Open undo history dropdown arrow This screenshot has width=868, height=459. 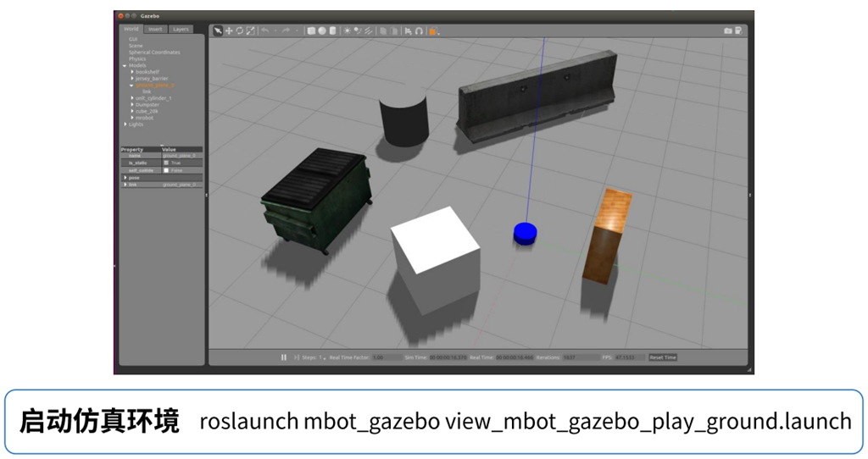275,30
